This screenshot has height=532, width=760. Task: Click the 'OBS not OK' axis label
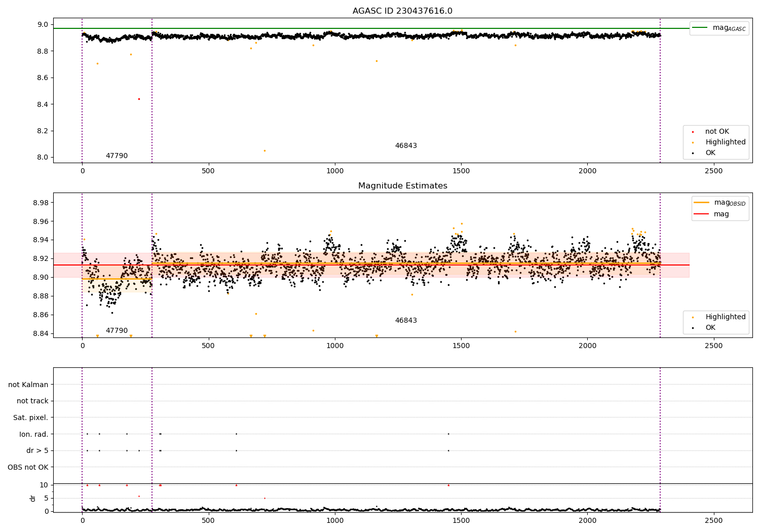click(28, 468)
